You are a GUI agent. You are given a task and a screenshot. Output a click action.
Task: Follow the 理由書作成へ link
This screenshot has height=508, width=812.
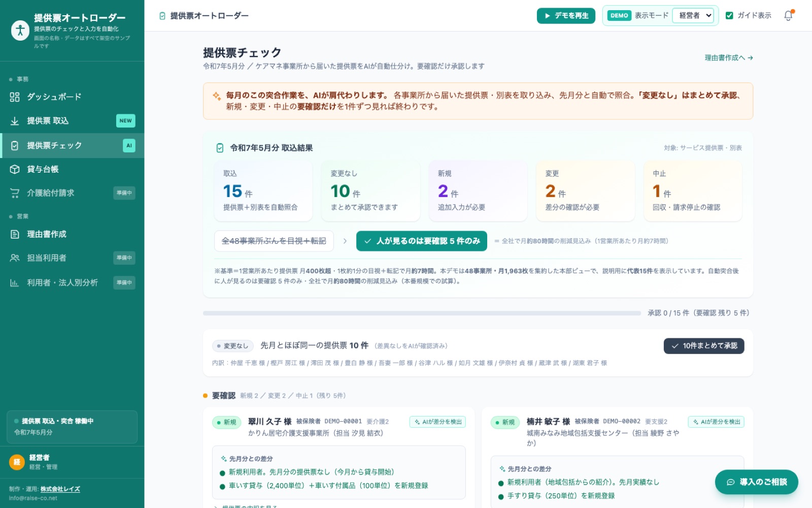pos(729,58)
